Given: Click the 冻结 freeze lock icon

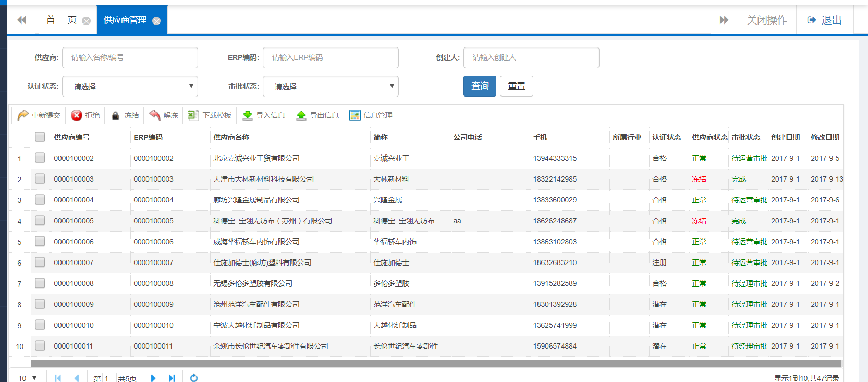Looking at the screenshot, I should click(116, 115).
